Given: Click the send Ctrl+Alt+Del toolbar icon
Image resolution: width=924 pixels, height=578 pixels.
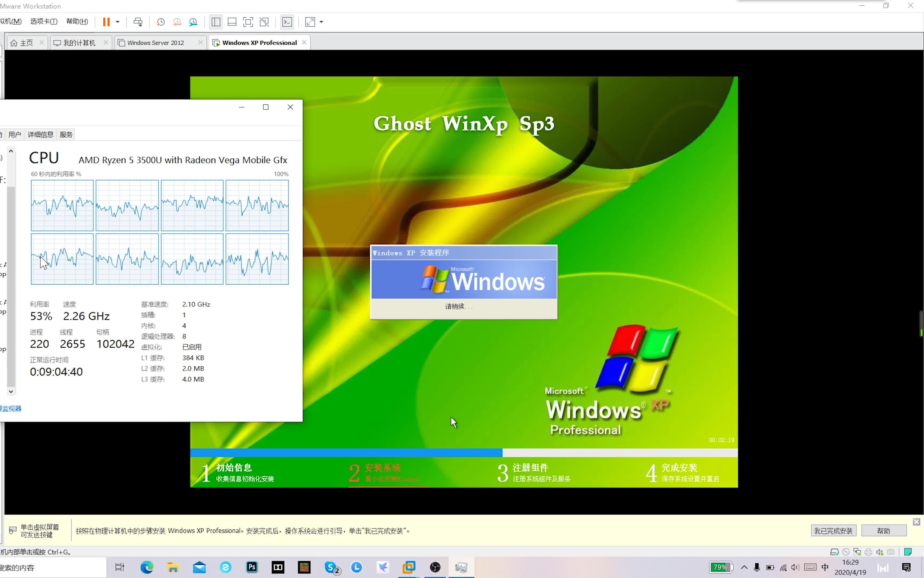Looking at the screenshot, I should coord(138,22).
